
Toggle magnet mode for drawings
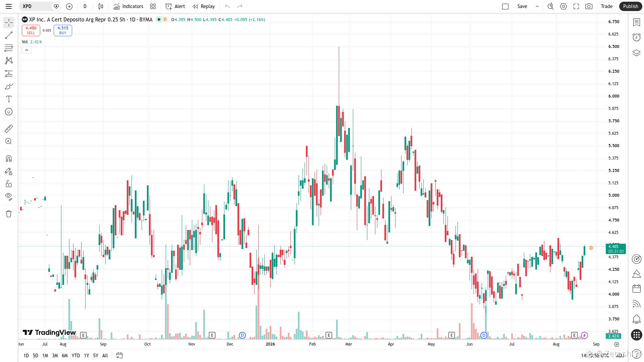[9, 159]
